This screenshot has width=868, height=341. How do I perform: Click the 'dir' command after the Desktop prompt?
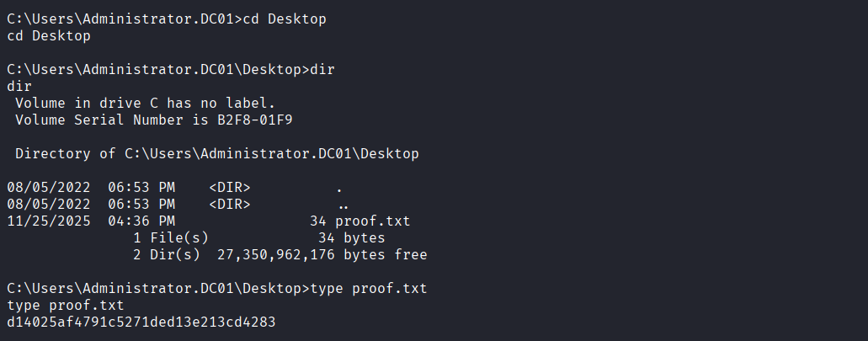tap(322, 70)
